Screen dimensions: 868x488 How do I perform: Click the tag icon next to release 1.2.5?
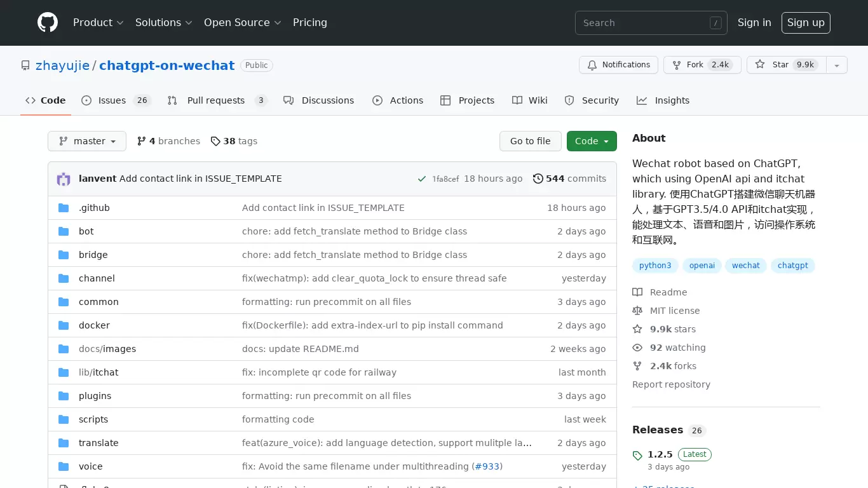pos(637,455)
